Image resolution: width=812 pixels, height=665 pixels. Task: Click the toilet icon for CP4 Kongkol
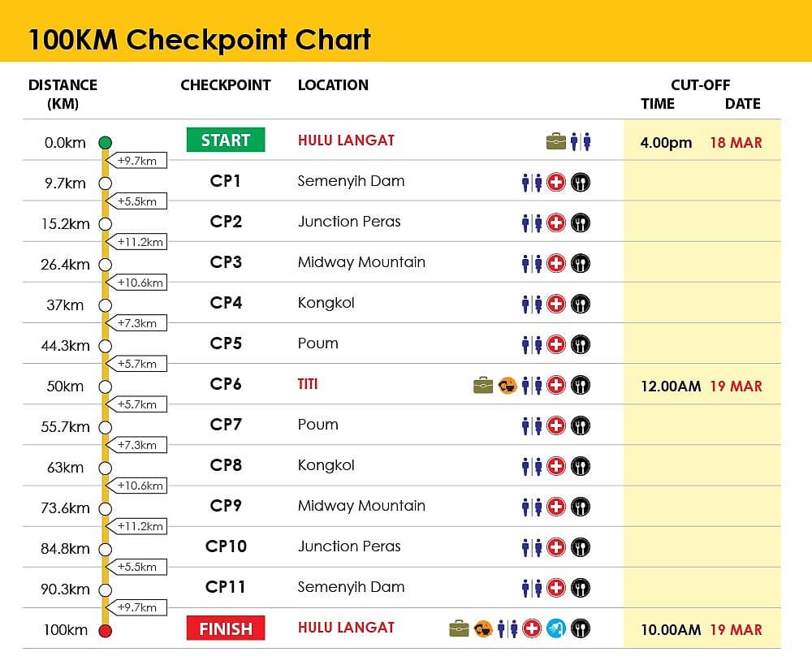pyautogui.click(x=532, y=304)
